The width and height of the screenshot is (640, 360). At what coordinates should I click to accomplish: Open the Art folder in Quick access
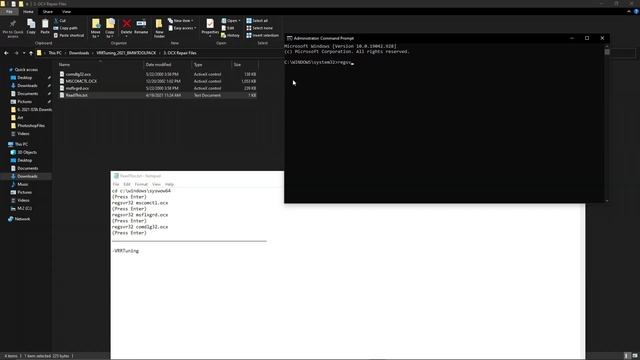tap(20, 118)
